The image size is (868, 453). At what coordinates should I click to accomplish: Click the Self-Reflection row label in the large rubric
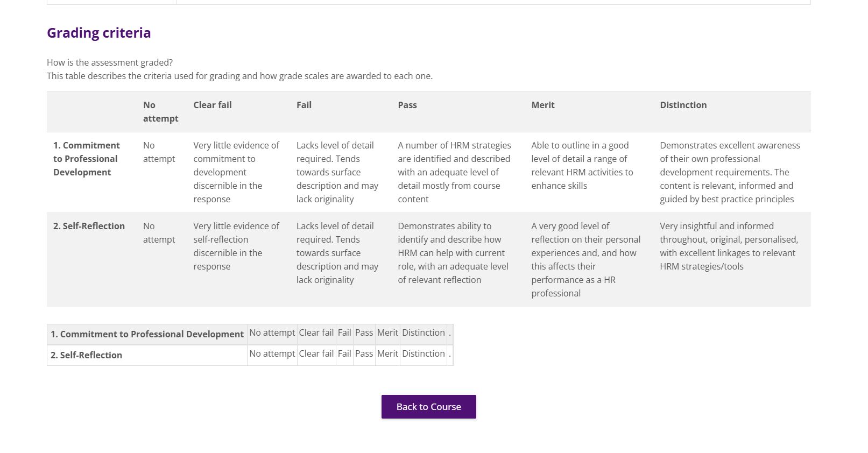[89, 226]
